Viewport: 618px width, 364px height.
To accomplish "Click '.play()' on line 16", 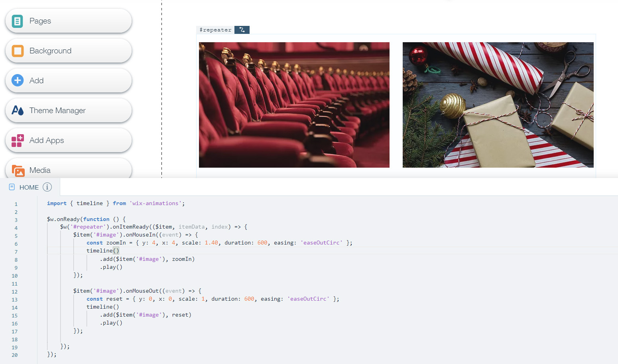I will pyautogui.click(x=111, y=323).
